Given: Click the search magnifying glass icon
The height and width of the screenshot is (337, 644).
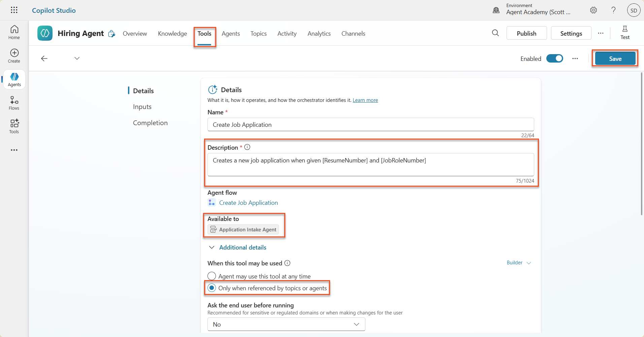Looking at the screenshot, I should tap(495, 33).
